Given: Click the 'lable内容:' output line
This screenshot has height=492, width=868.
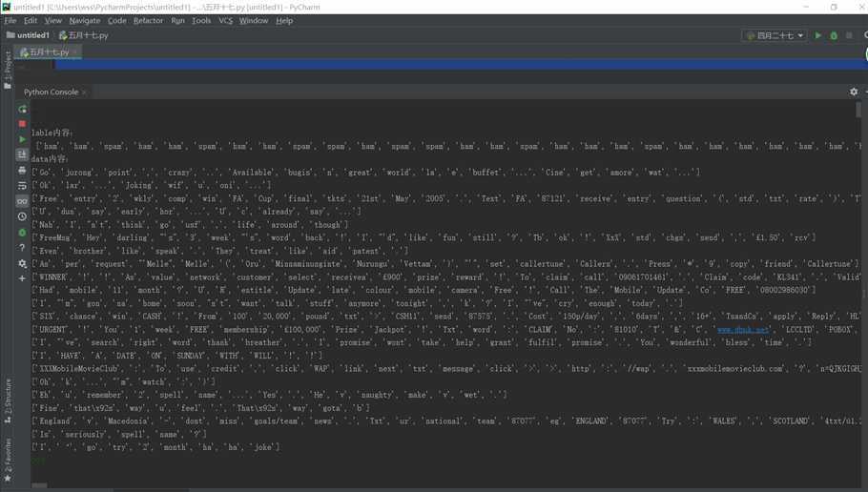Looking at the screenshot, I should (x=52, y=133).
